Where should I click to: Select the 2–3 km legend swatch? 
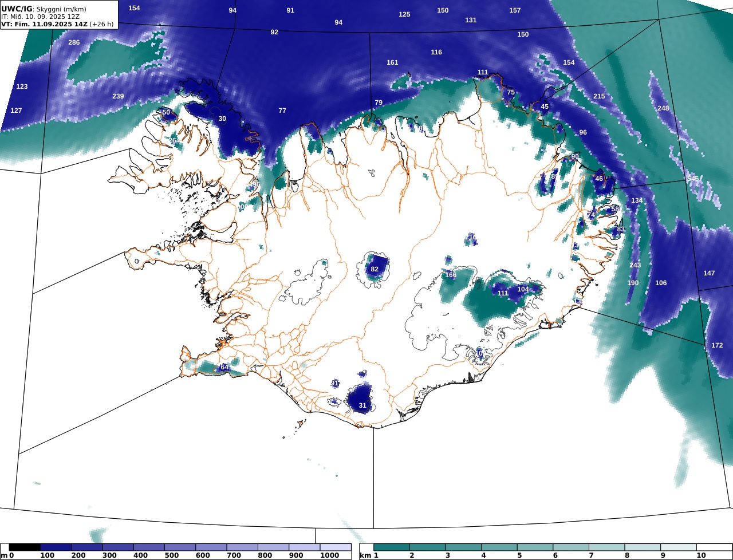click(x=428, y=547)
